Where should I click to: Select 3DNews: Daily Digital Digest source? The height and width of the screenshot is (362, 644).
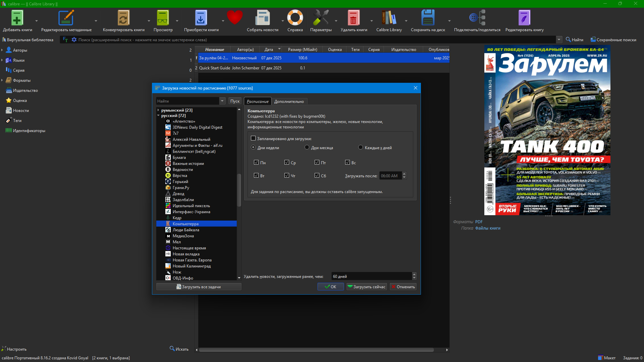pos(197,127)
